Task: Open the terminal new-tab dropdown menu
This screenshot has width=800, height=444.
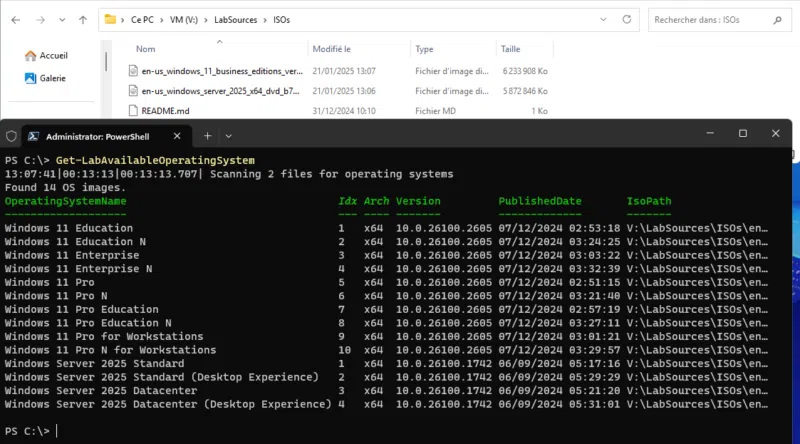Action: [x=229, y=135]
